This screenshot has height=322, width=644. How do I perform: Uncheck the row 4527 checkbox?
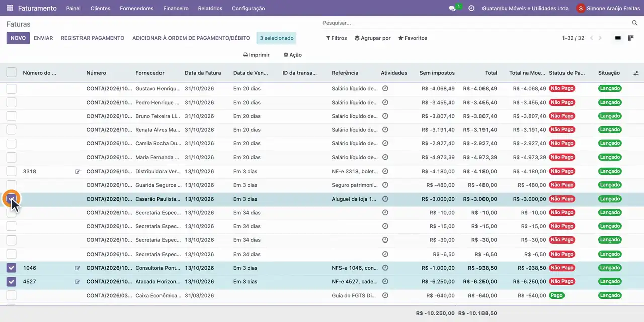point(11,282)
